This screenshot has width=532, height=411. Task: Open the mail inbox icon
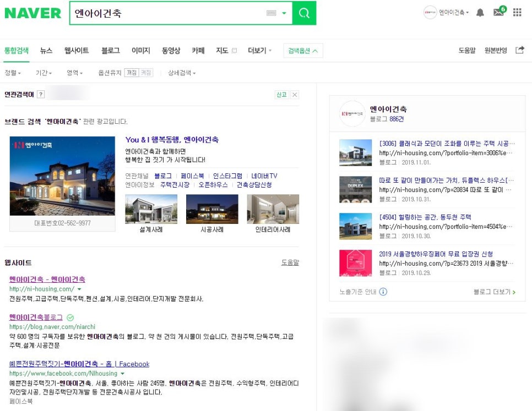click(x=499, y=12)
